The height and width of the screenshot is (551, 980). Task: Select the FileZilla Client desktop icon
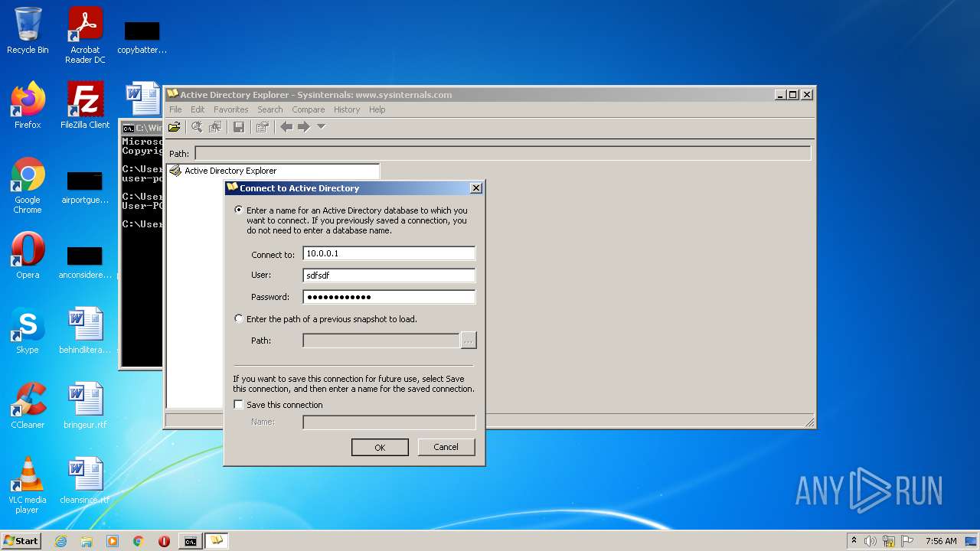[85, 106]
